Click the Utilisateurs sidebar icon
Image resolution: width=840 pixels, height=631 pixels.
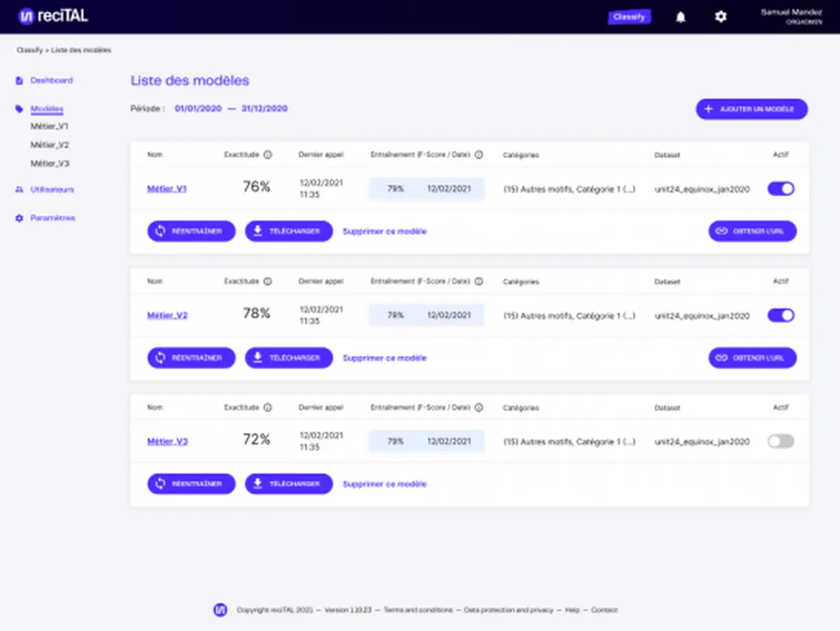pos(19,190)
